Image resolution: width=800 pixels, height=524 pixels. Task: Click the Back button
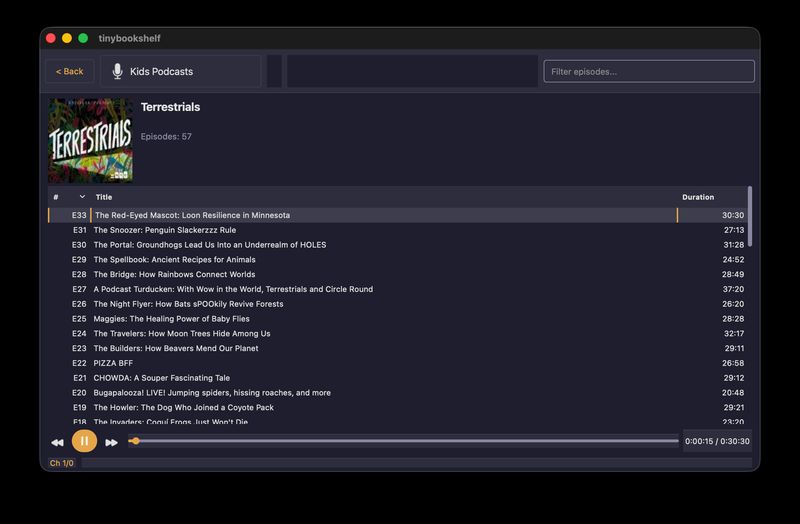coord(69,71)
